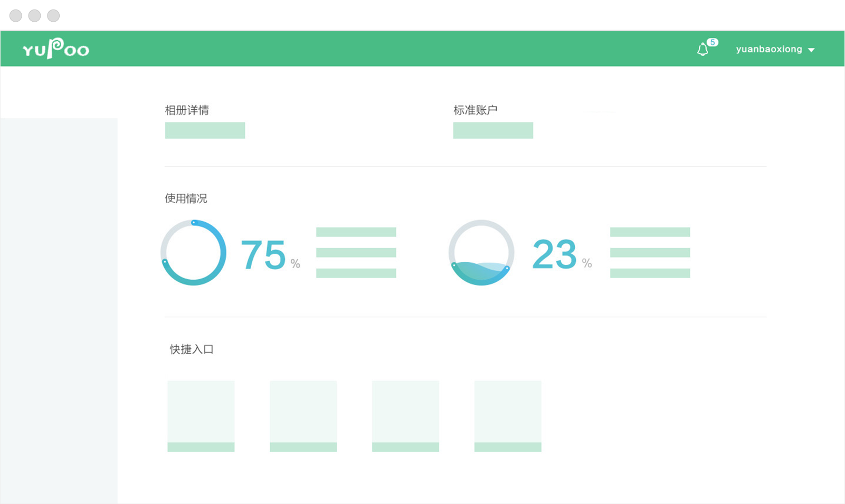
Task: Click the notification count badge showing 5
Action: coord(713,42)
